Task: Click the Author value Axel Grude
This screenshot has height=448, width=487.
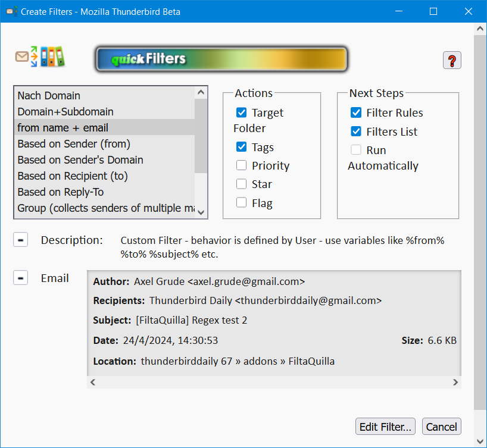Action: point(219,281)
